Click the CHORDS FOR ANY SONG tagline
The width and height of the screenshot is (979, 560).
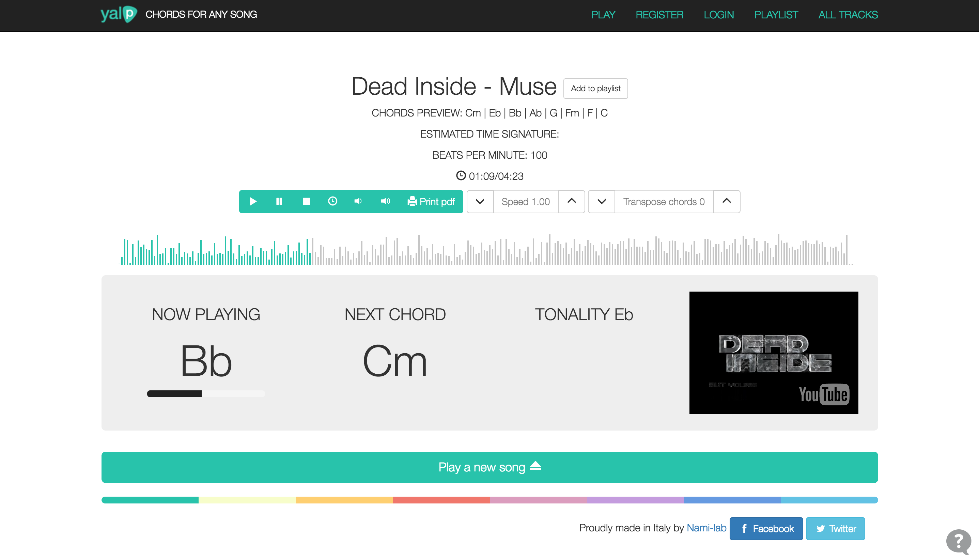[x=201, y=15]
